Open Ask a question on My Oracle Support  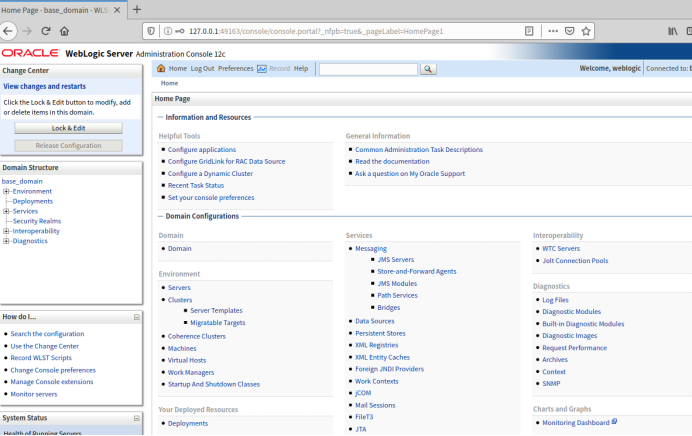[x=410, y=174]
